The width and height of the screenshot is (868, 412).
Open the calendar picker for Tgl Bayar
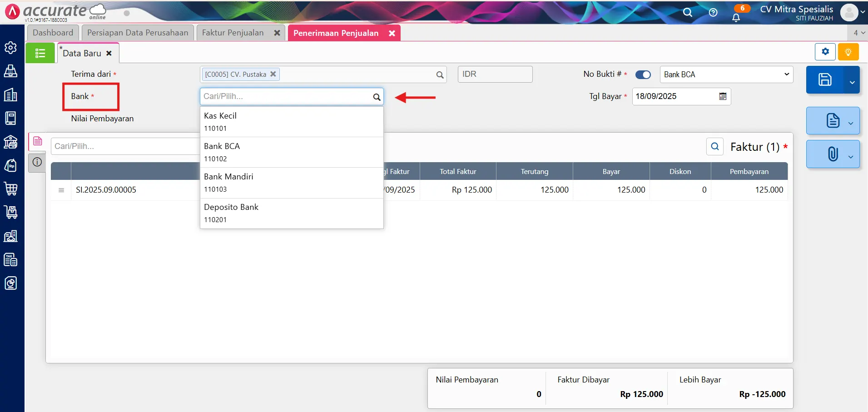tap(723, 96)
